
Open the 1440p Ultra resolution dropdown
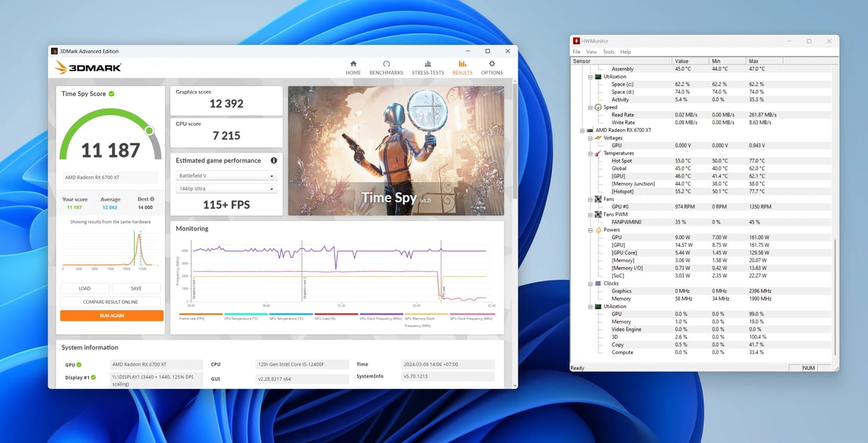(226, 189)
